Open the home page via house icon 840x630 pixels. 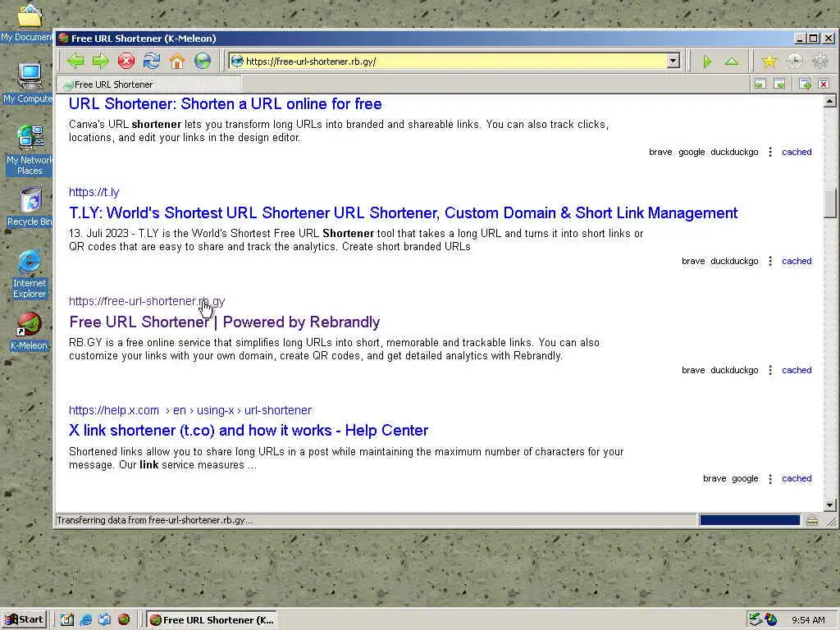(177, 61)
